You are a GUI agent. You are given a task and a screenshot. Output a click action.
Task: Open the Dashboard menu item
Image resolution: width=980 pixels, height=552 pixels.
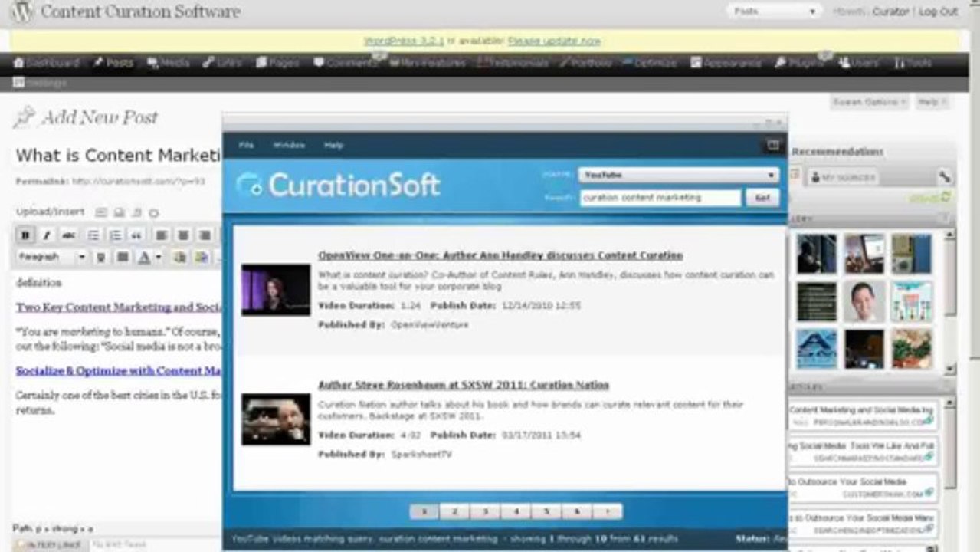click(x=47, y=63)
